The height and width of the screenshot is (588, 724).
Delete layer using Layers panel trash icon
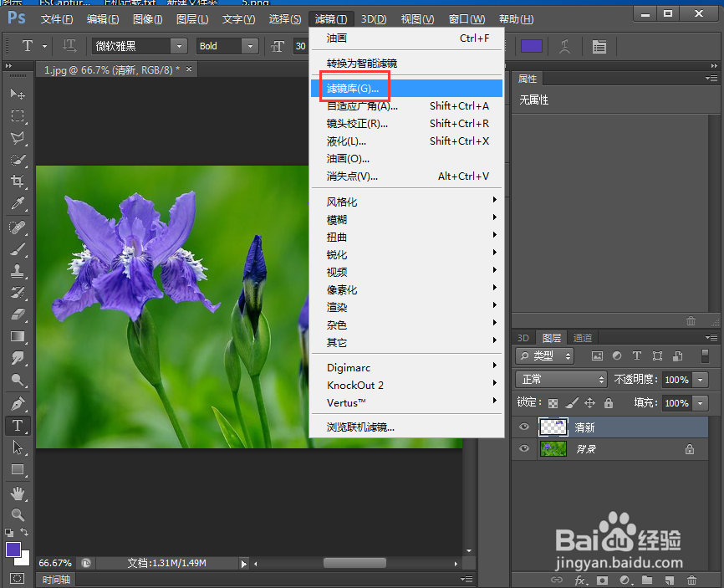[691, 580]
